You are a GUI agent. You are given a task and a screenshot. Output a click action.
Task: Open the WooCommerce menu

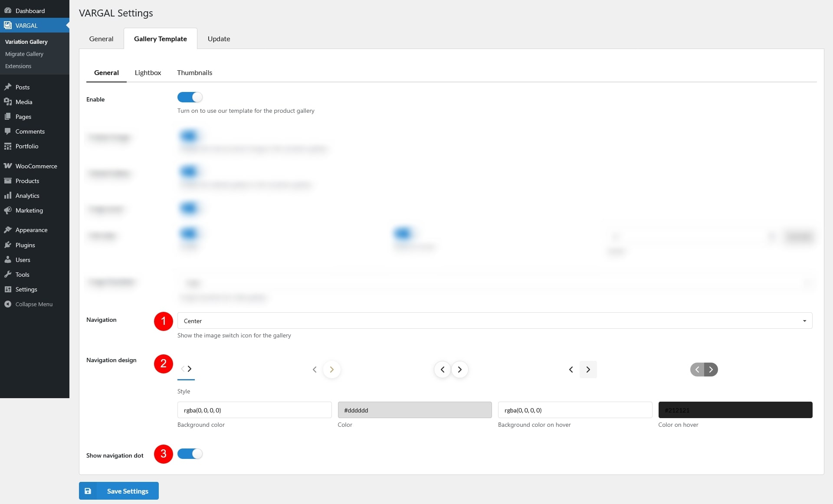35,166
